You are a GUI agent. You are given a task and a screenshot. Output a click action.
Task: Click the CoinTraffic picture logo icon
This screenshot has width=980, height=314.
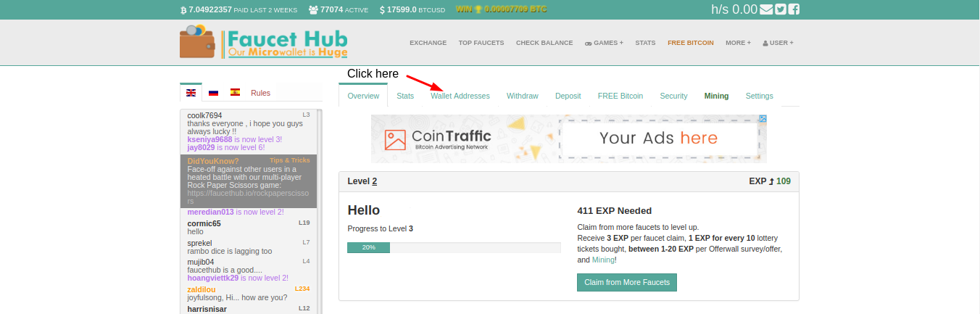(395, 139)
